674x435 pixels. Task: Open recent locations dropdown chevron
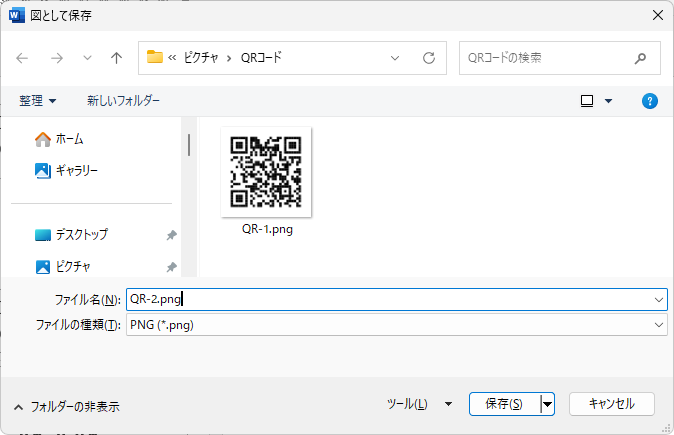[86, 58]
